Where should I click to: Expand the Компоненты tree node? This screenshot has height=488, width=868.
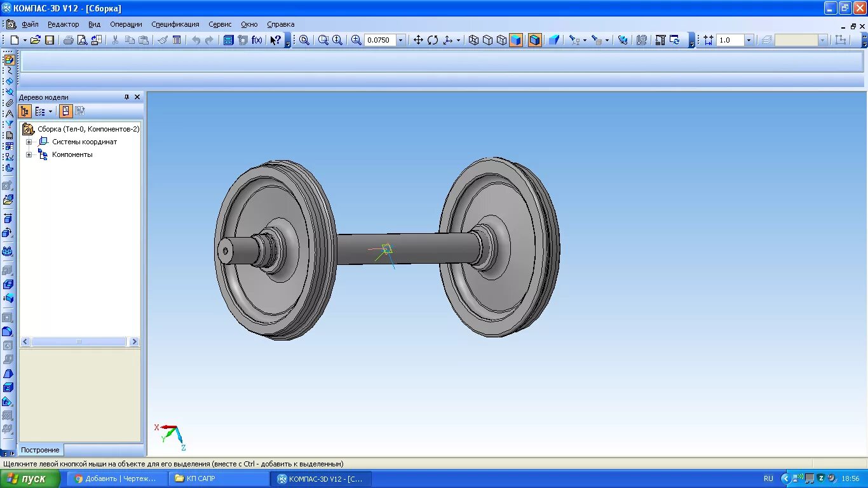tap(29, 154)
